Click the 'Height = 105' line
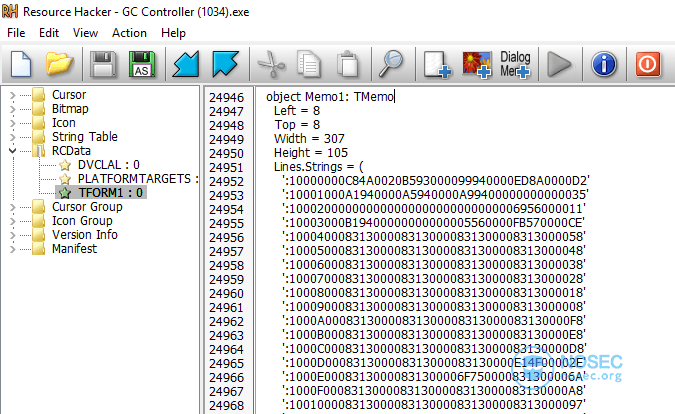This screenshot has height=414, width=675. click(x=311, y=152)
